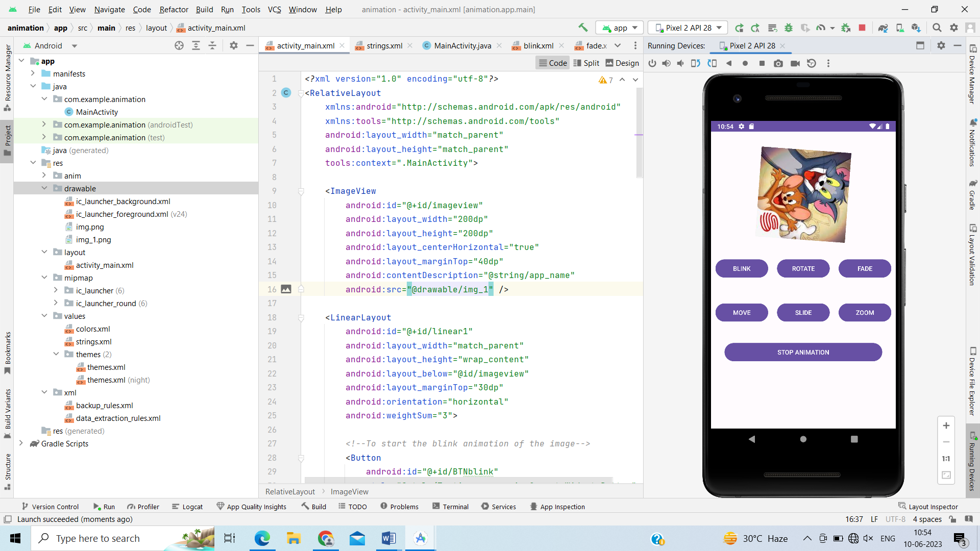Enable Split editor mode
This screenshot has height=551, width=980.
pyautogui.click(x=586, y=63)
